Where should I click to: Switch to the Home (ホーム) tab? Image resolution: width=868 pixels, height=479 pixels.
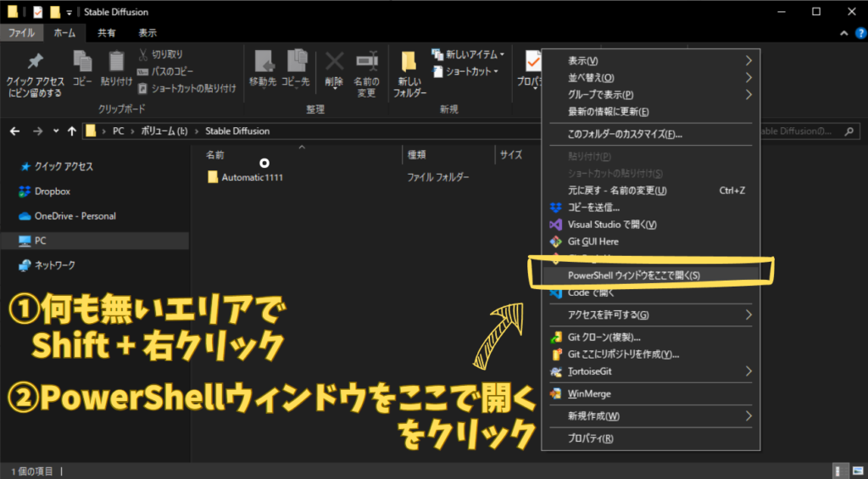click(x=65, y=33)
